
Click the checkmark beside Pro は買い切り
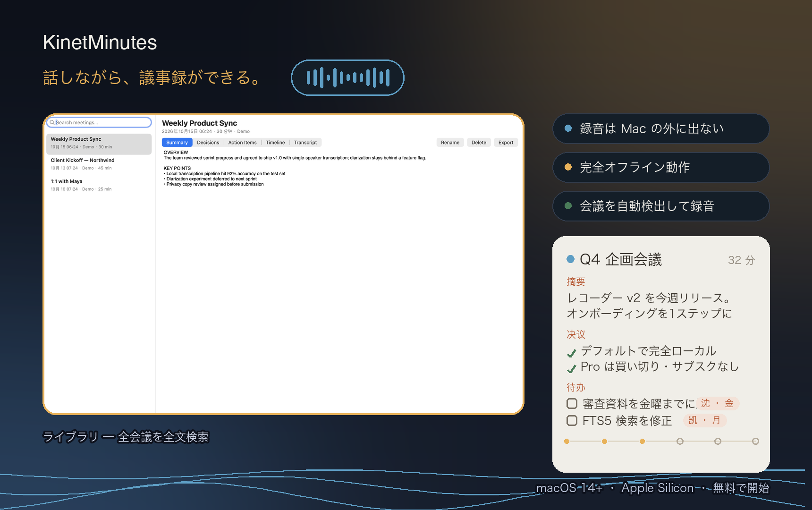[x=572, y=368]
